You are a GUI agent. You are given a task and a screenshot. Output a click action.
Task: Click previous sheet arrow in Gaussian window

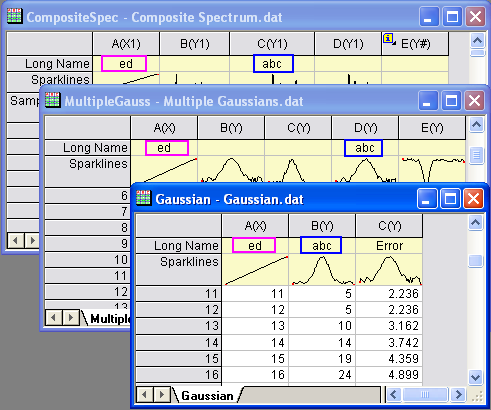coord(144,395)
